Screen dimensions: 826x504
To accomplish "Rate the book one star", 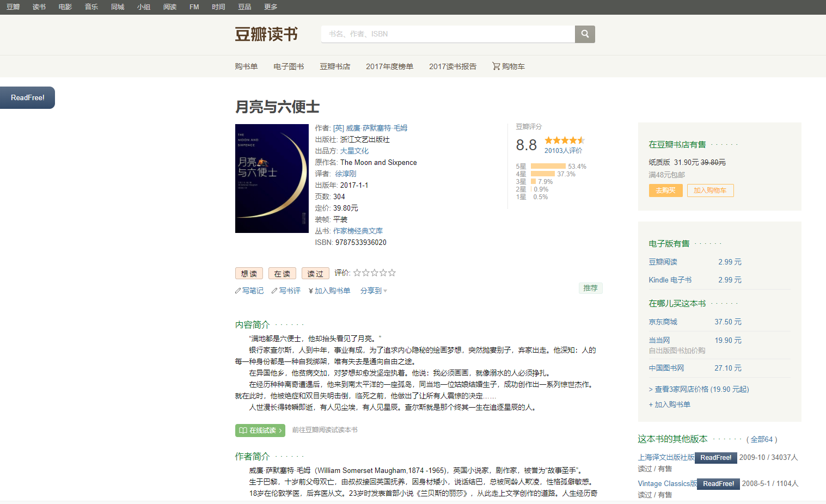I will tap(357, 273).
